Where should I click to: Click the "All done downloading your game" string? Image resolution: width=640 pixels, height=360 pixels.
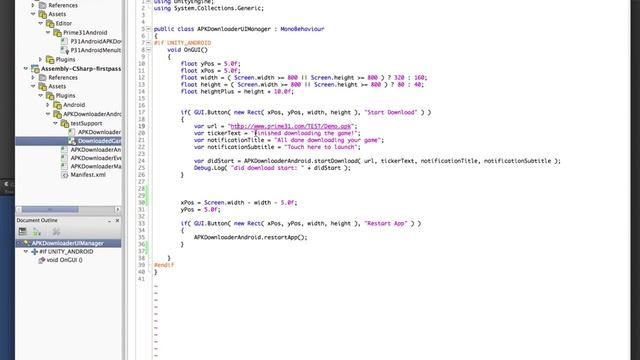[329, 140]
